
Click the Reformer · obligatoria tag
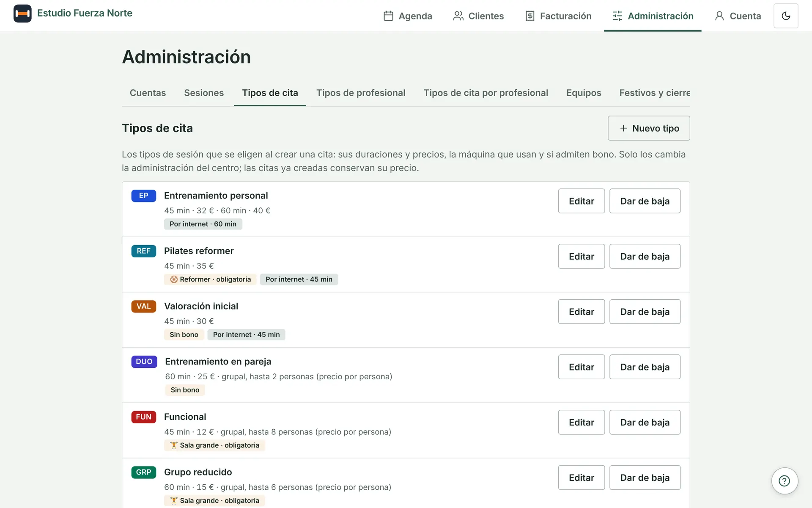pyautogui.click(x=210, y=279)
